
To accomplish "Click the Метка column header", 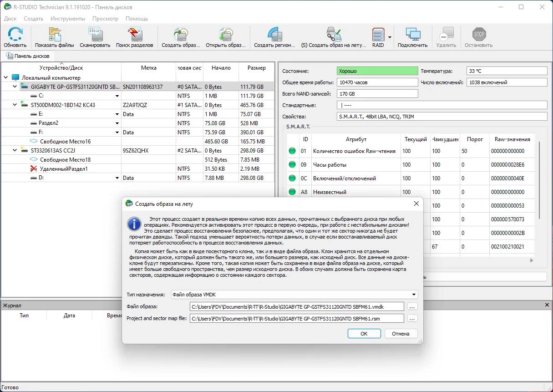I will 148,68.
